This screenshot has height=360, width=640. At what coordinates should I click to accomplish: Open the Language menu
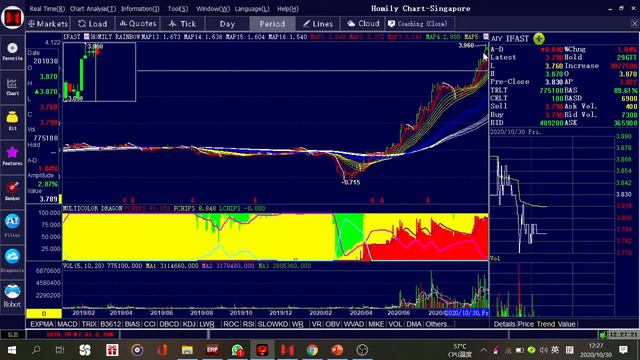pos(252,9)
